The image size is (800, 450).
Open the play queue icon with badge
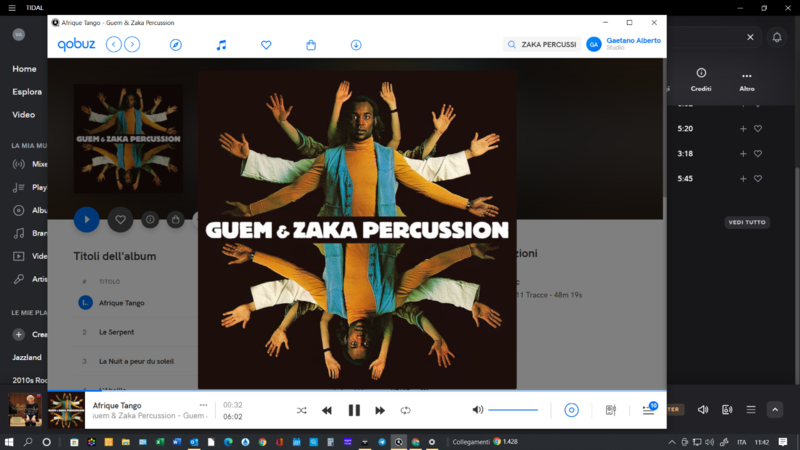(648, 410)
